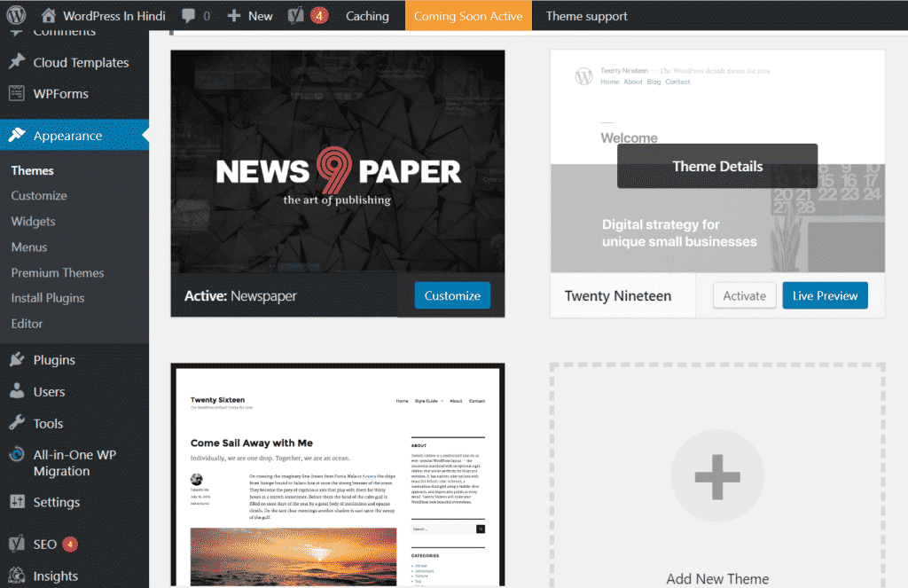Click the red 4 notification badge in admin bar
908x588 pixels.
(319, 16)
